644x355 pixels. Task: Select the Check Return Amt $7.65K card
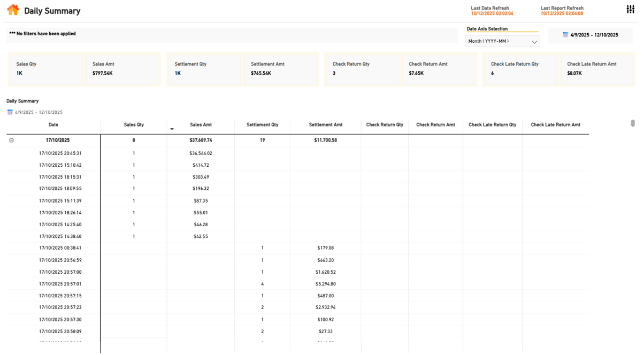pyautogui.click(x=439, y=69)
